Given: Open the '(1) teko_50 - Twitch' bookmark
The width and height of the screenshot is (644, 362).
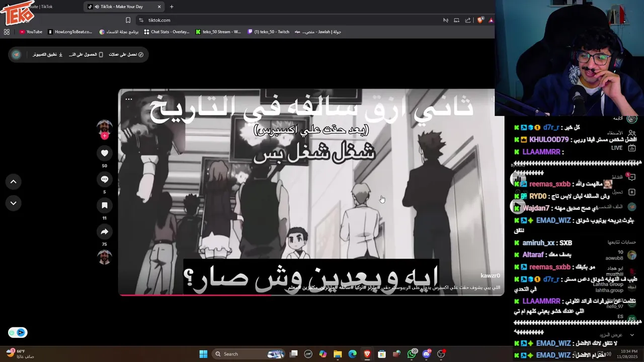Looking at the screenshot, I should click(x=268, y=32).
